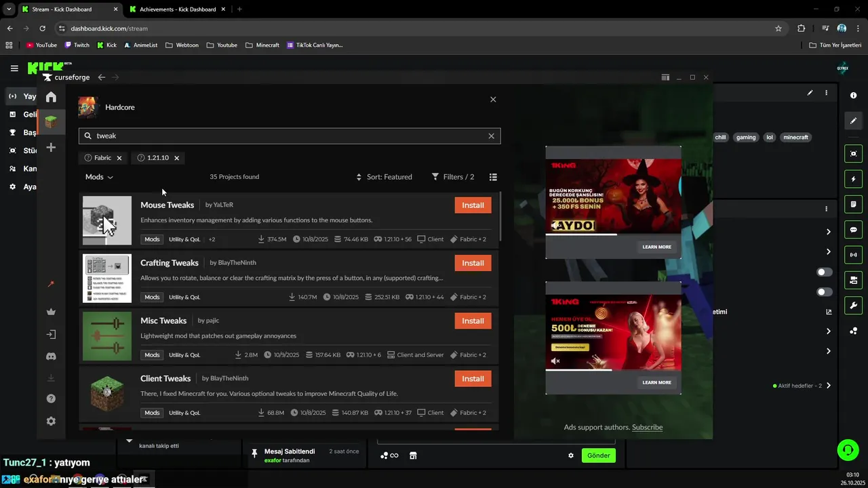Viewport: 868px width, 488px height.
Task: Open the chat bubble icon in Kick sidebar
Action: tap(854, 230)
